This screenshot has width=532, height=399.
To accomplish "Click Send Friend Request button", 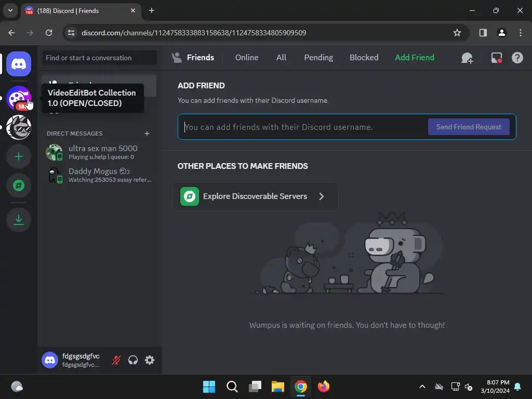I will [469, 127].
